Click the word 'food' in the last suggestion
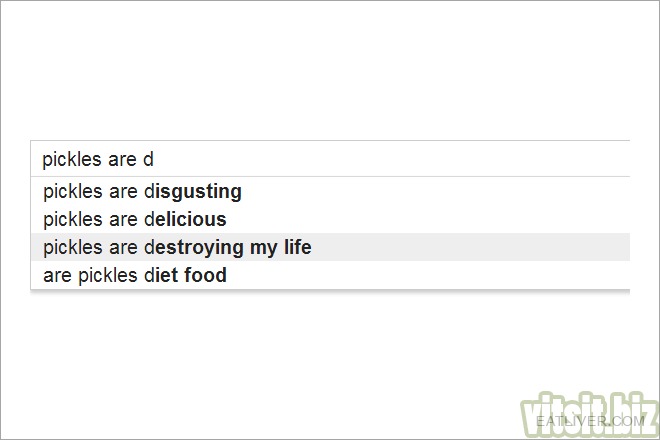Screen dimensions: 660x440 (205, 275)
